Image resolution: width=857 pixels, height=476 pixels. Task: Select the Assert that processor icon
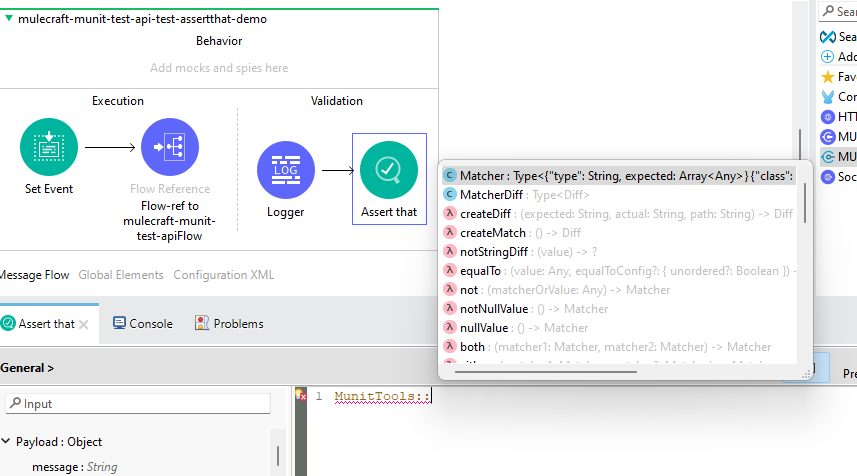point(389,170)
